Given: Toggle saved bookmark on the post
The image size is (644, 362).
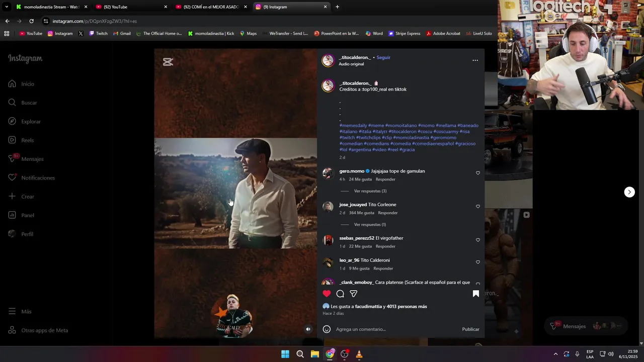Looking at the screenshot, I should [x=475, y=294].
